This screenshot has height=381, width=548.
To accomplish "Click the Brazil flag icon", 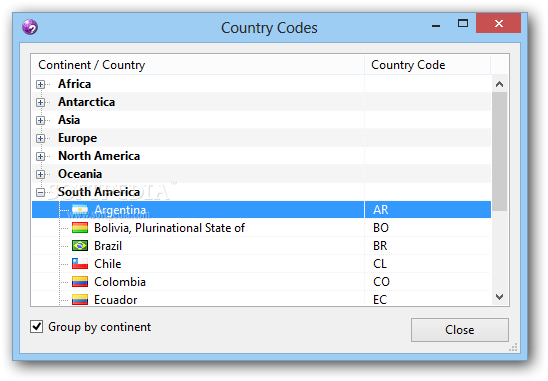I will click(x=80, y=246).
